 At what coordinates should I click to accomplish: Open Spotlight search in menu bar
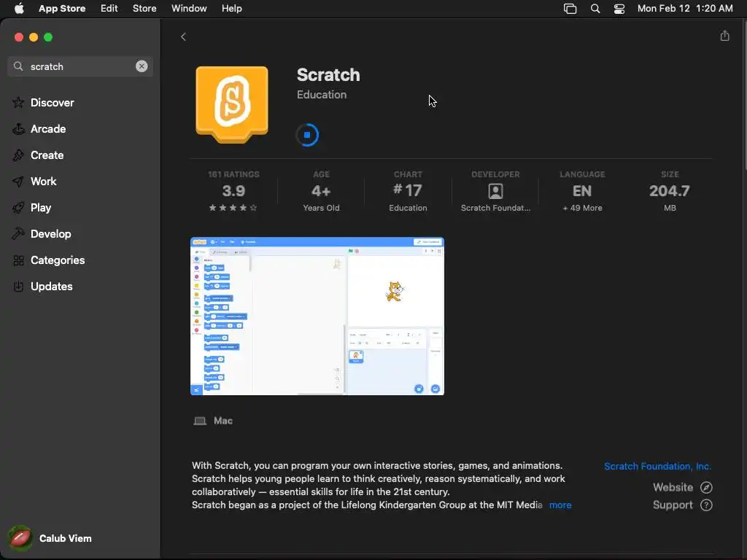click(x=595, y=9)
